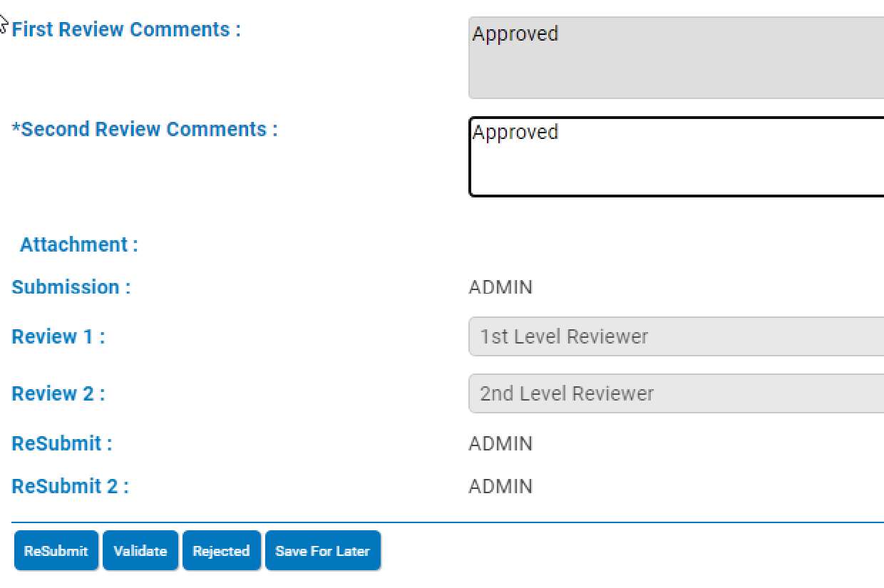Click the required asterisk before Second Review

point(16,128)
